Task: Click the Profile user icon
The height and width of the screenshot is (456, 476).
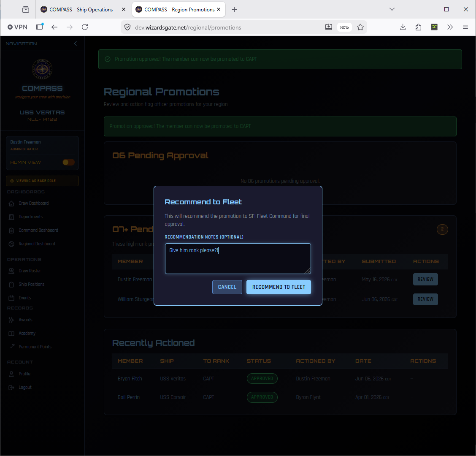Action: coord(11,374)
